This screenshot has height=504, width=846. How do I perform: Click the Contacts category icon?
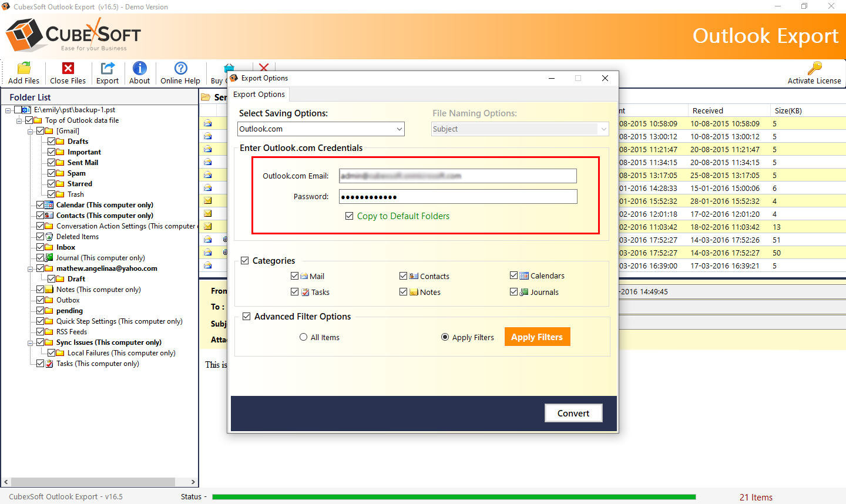414,276
